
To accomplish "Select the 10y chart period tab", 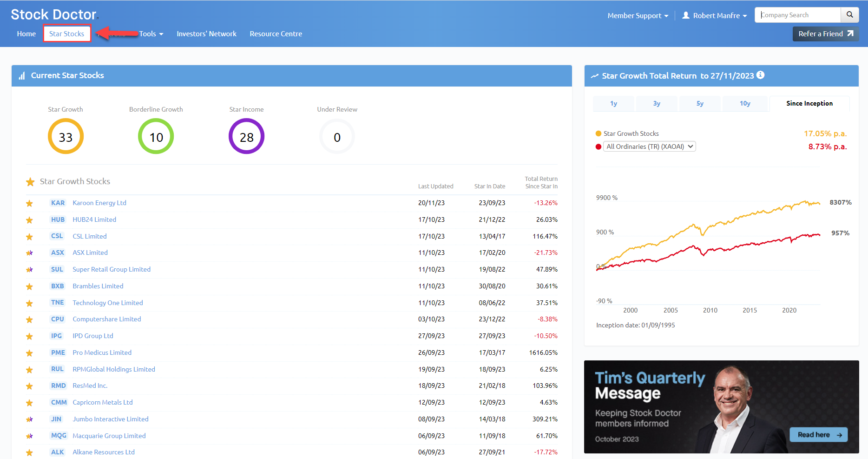I will click(745, 103).
